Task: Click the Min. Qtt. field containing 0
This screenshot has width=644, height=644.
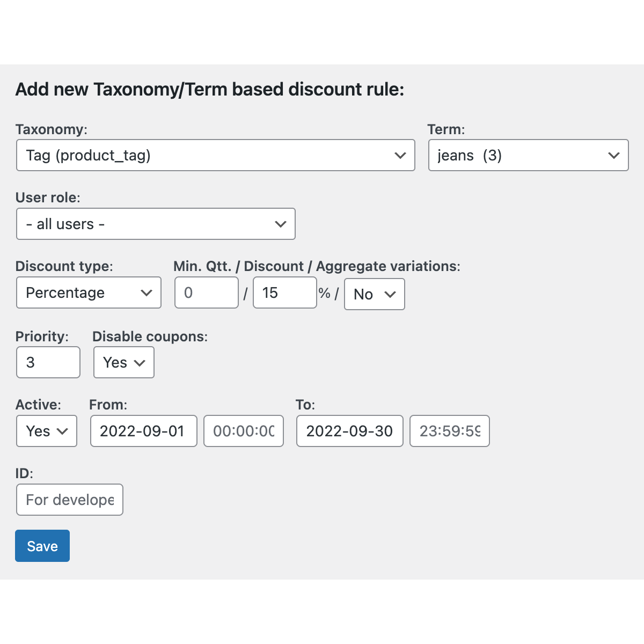Action: click(206, 293)
